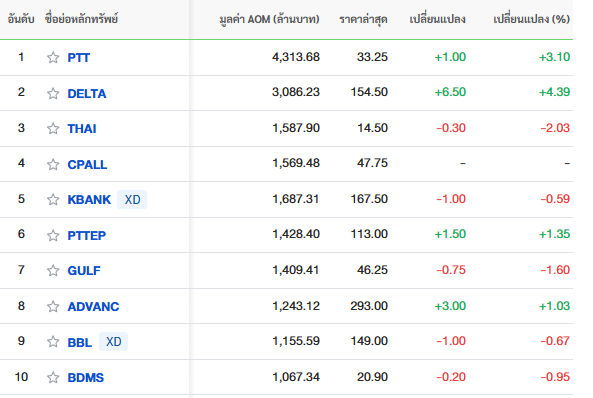This screenshot has width=593, height=398.
Task: Sort by the ราคาล่าสุด column header
Action: (363, 19)
